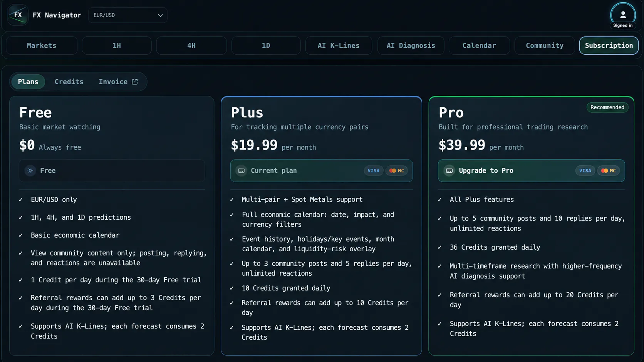The height and width of the screenshot is (362, 644).
Task: Click the Mastercard badge on the Pro plan
Action: click(609, 170)
